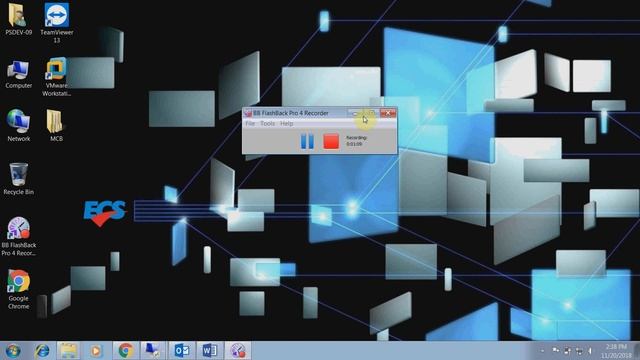Viewport: 640px width, 360px height.
Task: Select the Recycle Bin icon
Action: (x=18, y=179)
